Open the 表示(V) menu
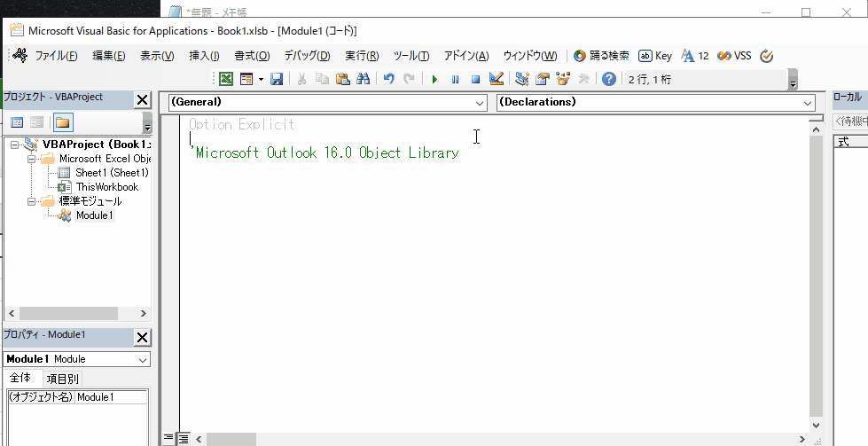The height and width of the screenshot is (446, 868). [x=157, y=55]
